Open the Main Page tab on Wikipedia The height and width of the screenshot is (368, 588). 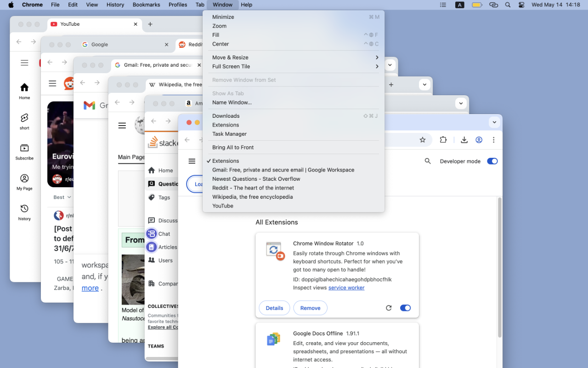[131, 157]
